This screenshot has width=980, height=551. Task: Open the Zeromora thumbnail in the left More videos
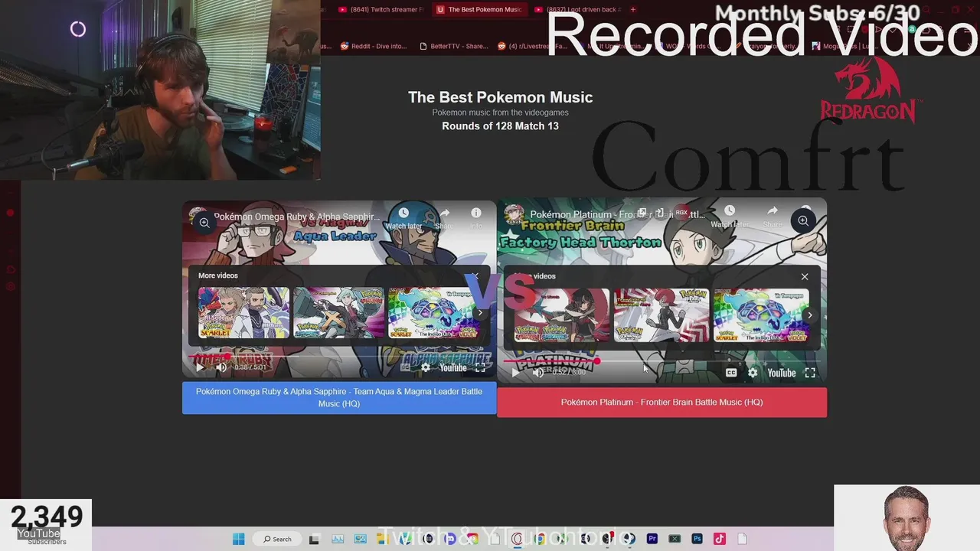coord(433,312)
